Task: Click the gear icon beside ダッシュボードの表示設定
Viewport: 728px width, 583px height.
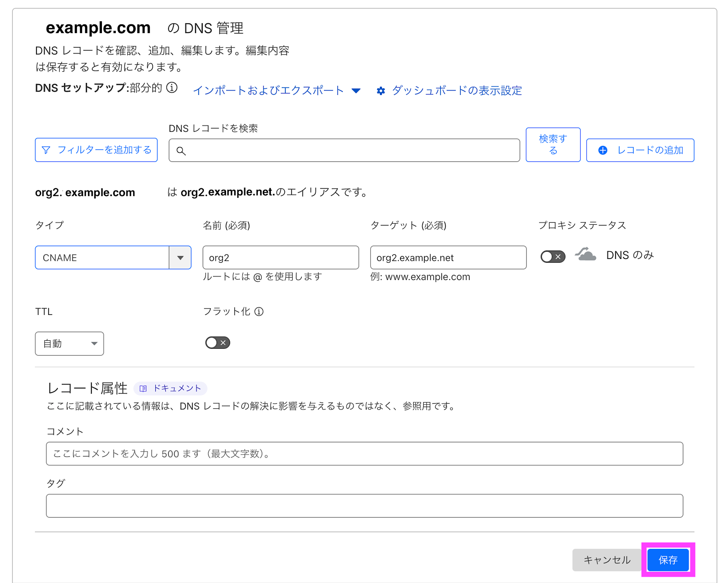Action: (381, 91)
